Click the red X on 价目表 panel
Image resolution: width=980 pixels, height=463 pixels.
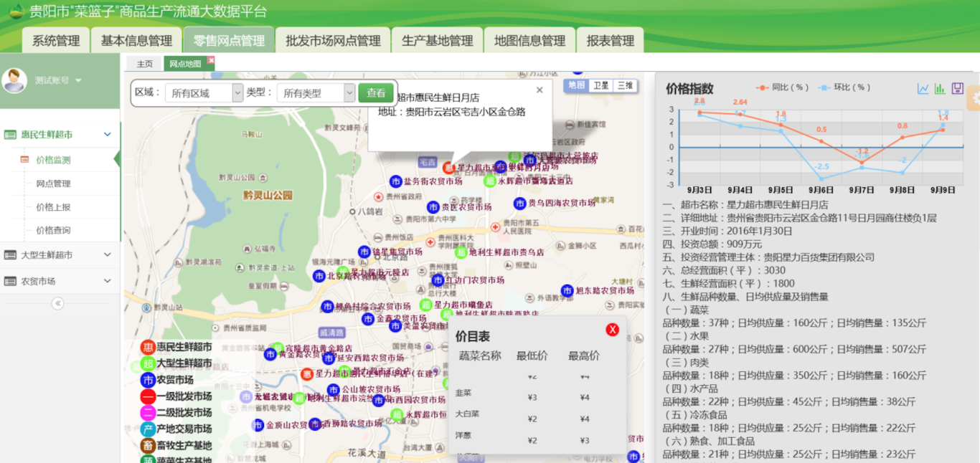(612, 330)
